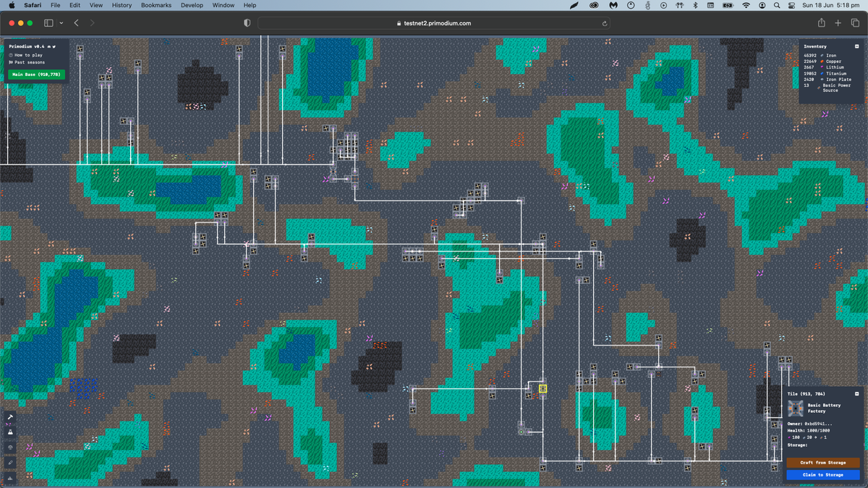
Task: Open the Past seasons link
Action: (27, 62)
